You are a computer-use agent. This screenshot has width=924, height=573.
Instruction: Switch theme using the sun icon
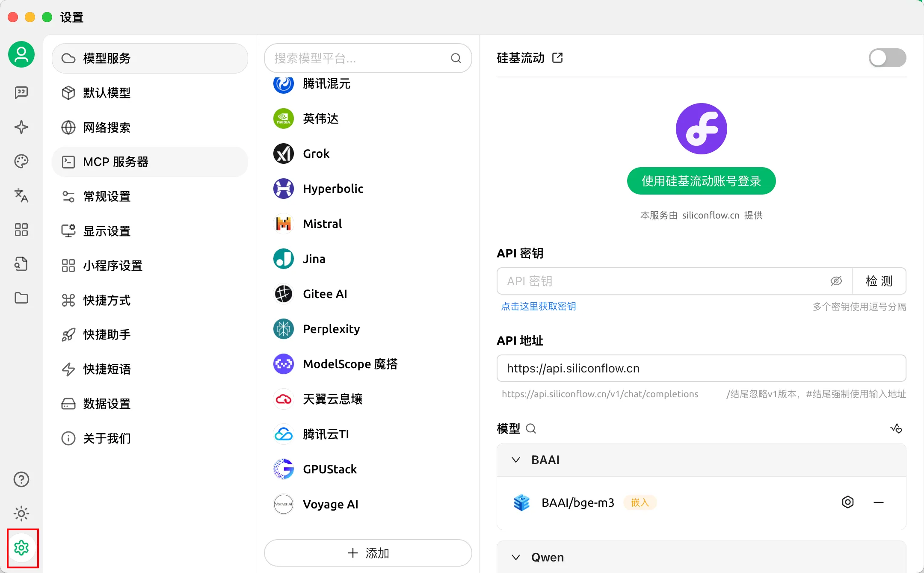(x=21, y=514)
